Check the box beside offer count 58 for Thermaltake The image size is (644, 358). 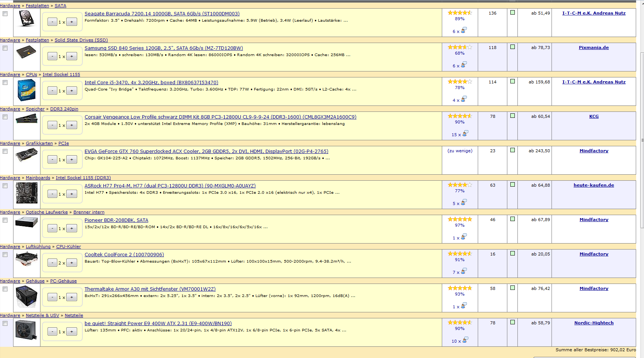click(513, 288)
